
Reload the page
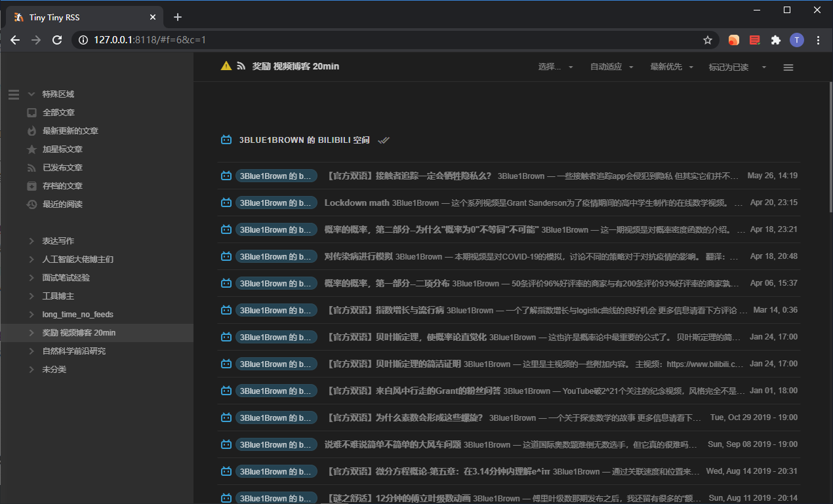point(57,40)
